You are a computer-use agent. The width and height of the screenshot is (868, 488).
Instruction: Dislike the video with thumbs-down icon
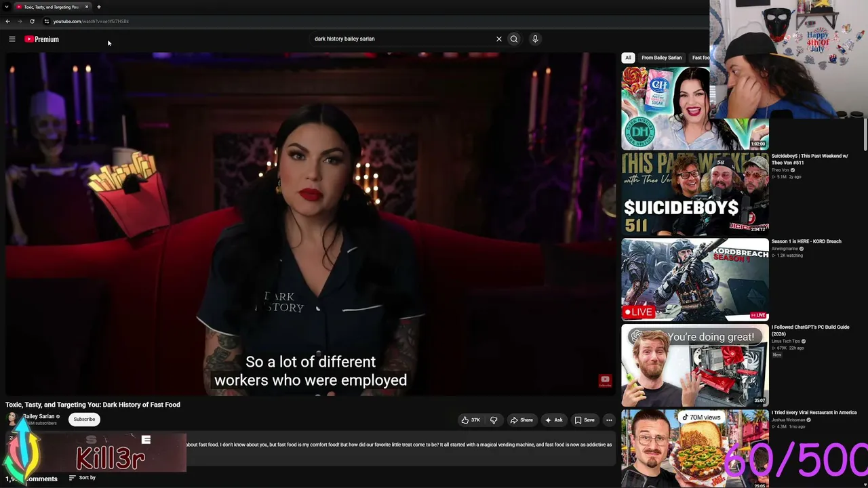click(x=494, y=420)
